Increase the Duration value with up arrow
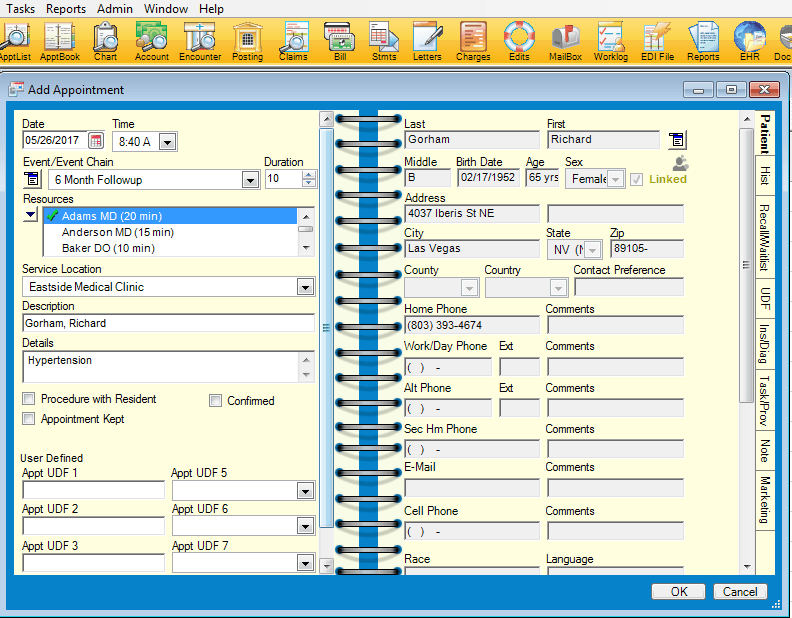792x618 pixels. point(309,175)
